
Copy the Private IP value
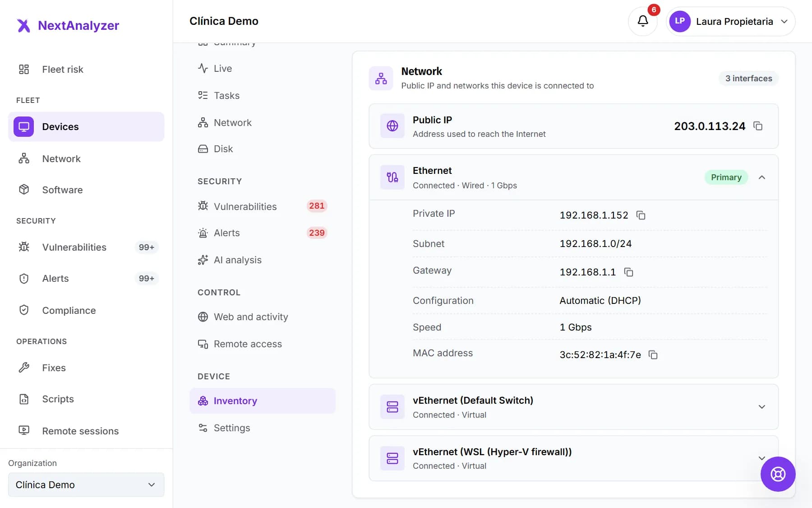[641, 215]
